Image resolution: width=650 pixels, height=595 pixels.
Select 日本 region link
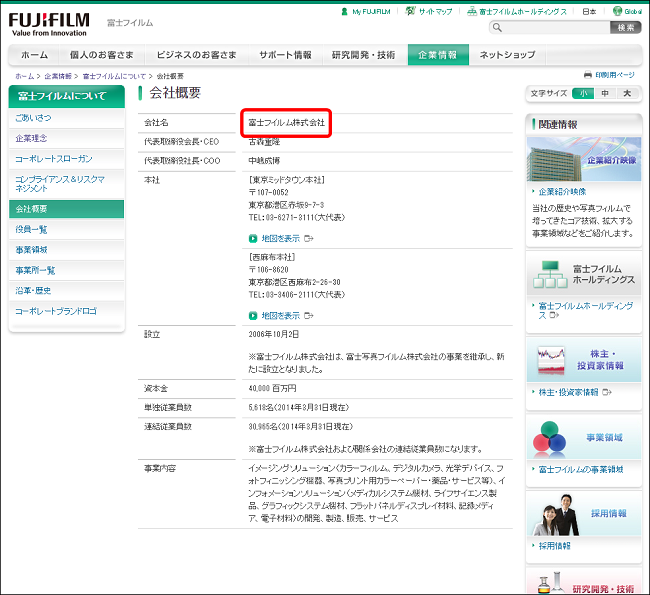[x=589, y=12]
